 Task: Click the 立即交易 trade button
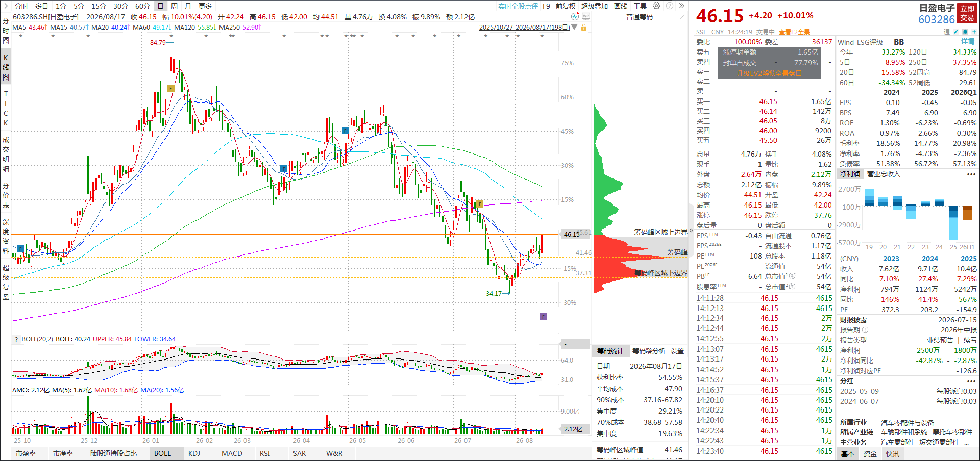coord(967,13)
